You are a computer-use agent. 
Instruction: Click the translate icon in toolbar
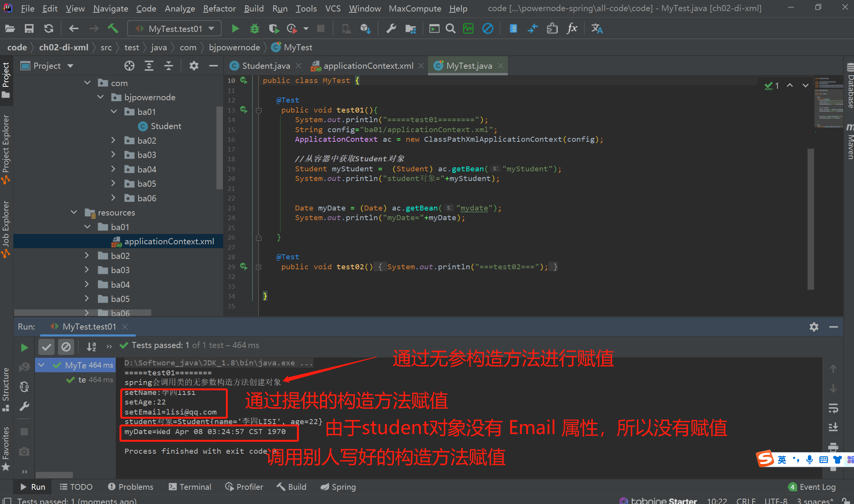[x=597, y=28]
